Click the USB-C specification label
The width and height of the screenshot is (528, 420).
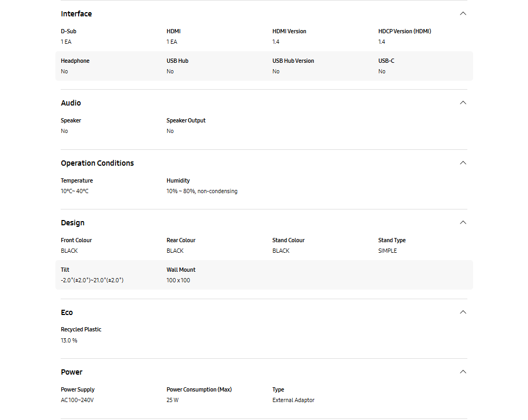pyautogui.click(x=386, y=61)
